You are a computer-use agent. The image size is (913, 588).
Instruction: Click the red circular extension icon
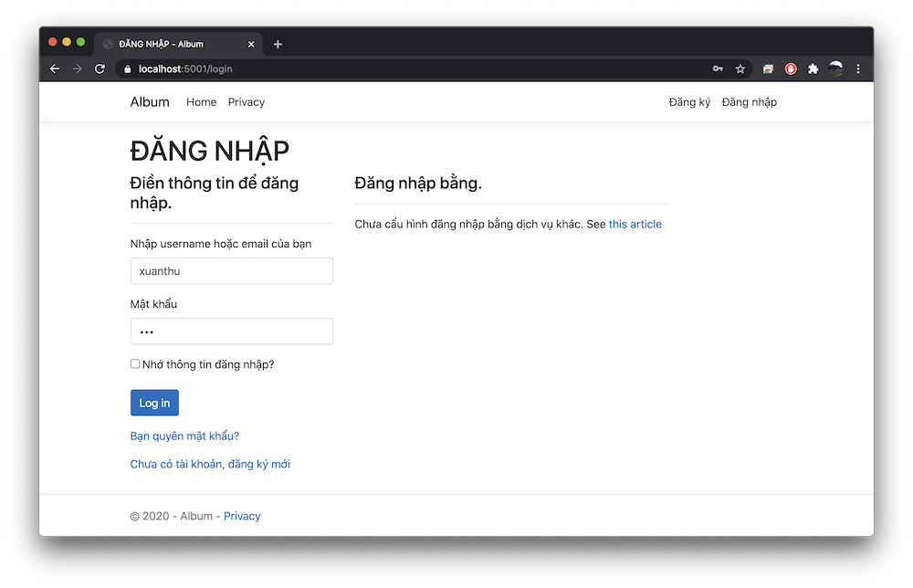point(791,68)
